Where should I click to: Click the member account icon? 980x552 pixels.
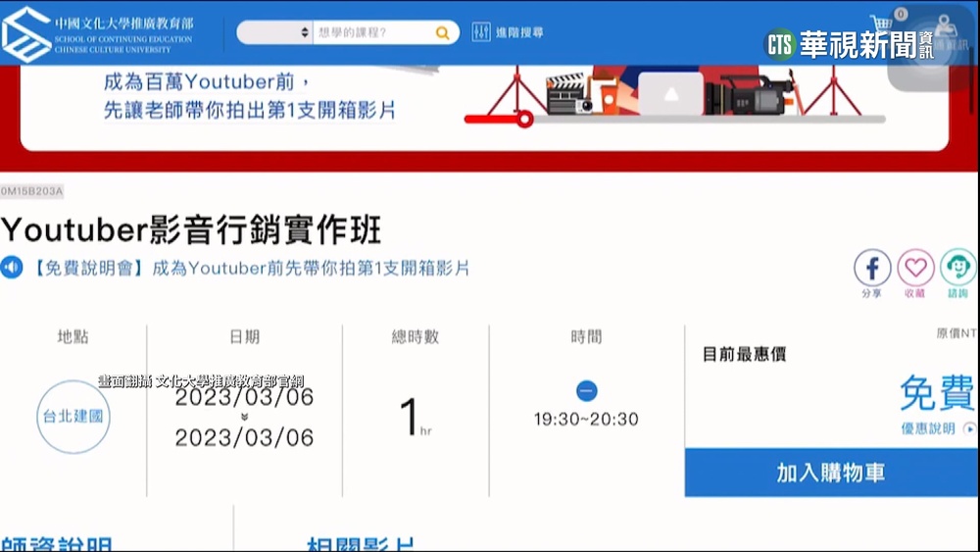tap(945, 26)
